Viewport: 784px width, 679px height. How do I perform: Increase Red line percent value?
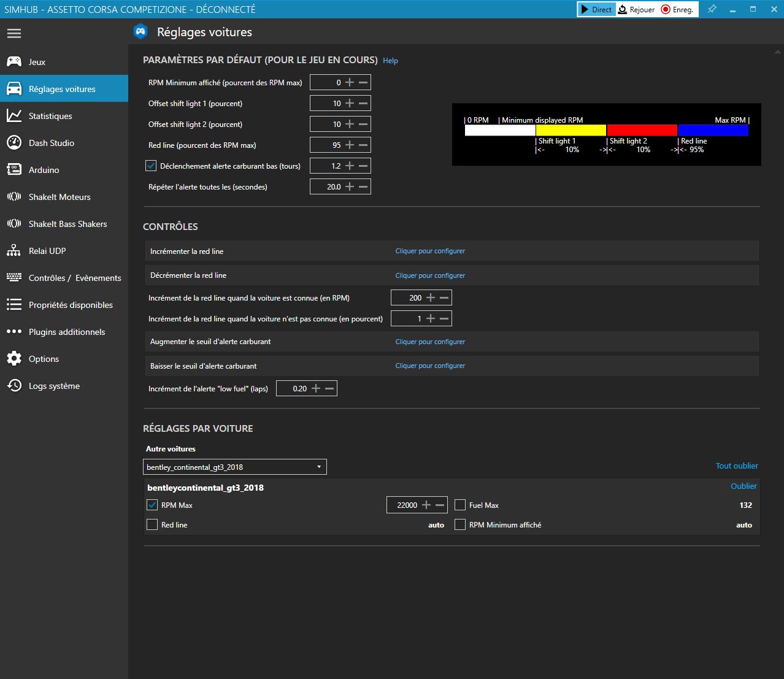click(x=350, y=145)
